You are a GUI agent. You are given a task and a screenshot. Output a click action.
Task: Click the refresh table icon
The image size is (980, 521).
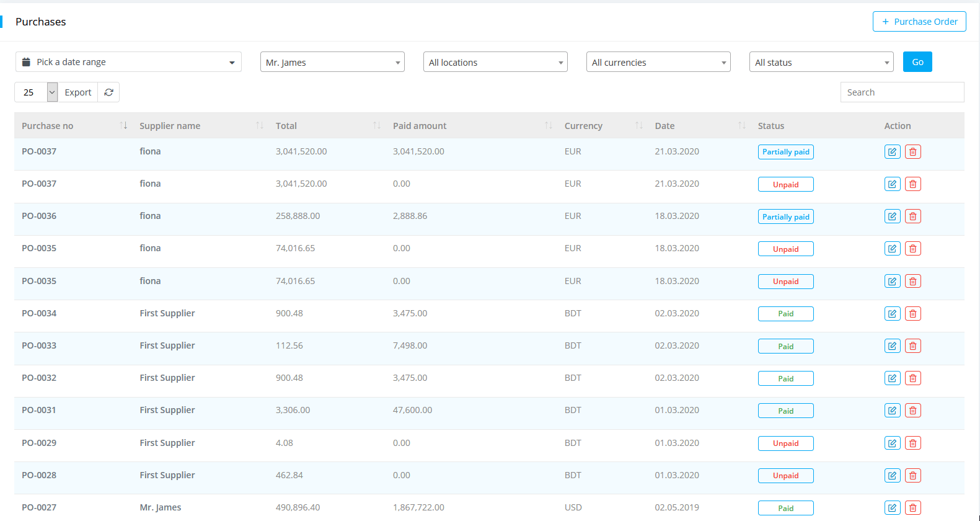click(108, 92)
